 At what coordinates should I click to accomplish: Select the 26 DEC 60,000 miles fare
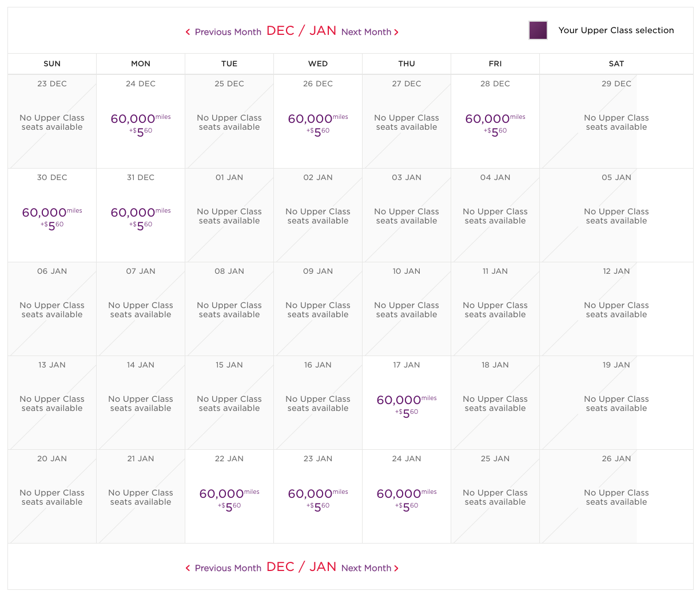pos(318,123)
